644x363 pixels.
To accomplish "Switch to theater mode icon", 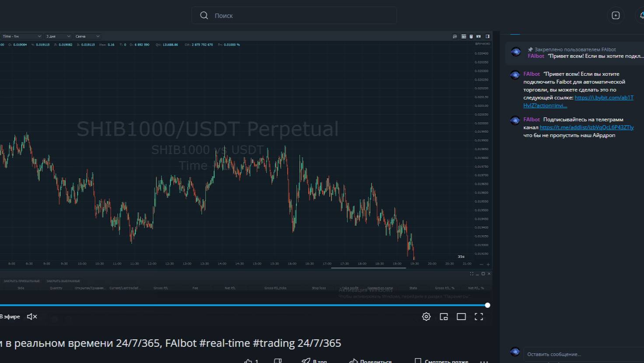I will 461,317.
